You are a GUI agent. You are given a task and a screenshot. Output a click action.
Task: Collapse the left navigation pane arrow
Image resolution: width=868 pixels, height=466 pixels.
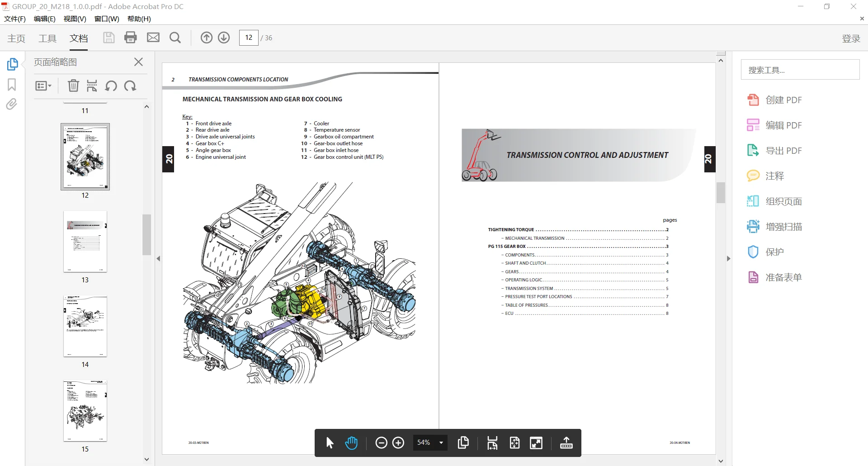[158, 259]
